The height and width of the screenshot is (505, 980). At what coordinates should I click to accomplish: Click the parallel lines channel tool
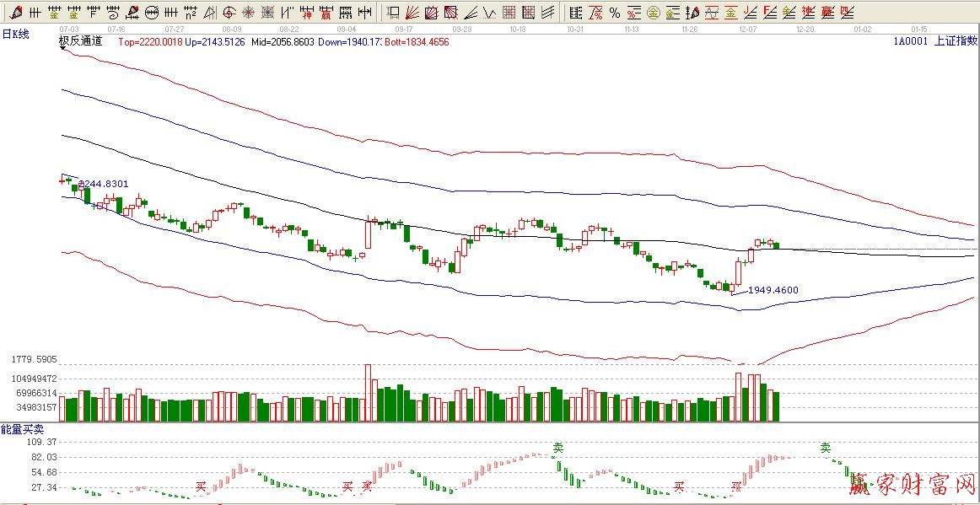(548, 13)
